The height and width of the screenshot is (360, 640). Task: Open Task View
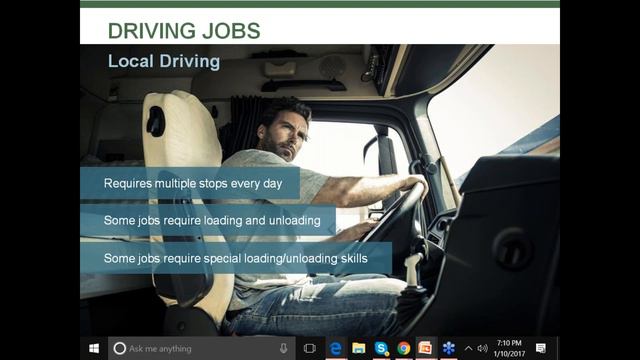click(x=310, y=348)
